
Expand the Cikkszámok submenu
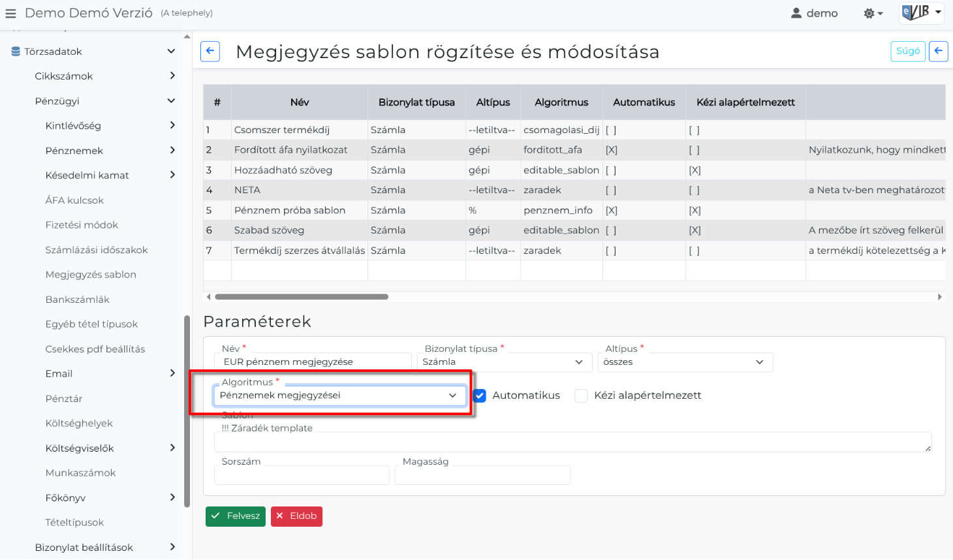point(172,76)
